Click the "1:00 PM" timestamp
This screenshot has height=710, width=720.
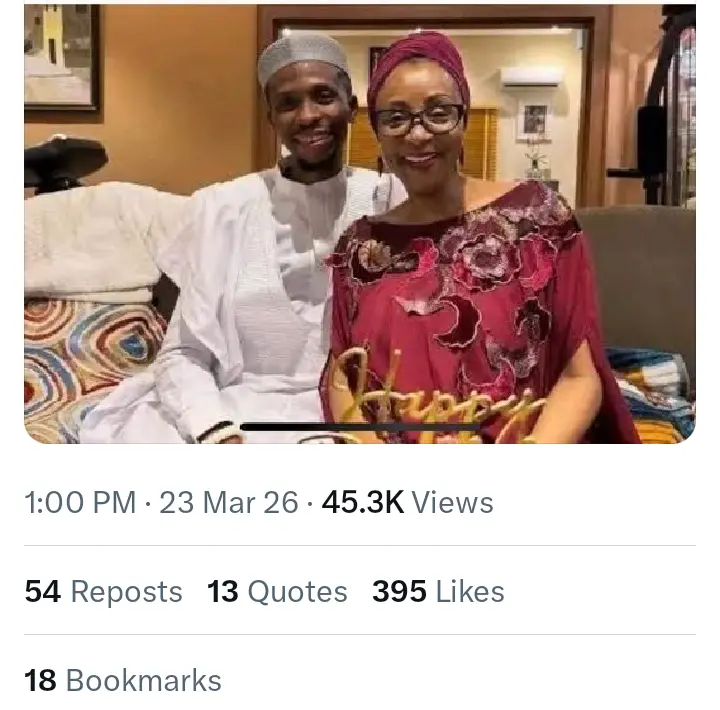click(x=80, y=502)
